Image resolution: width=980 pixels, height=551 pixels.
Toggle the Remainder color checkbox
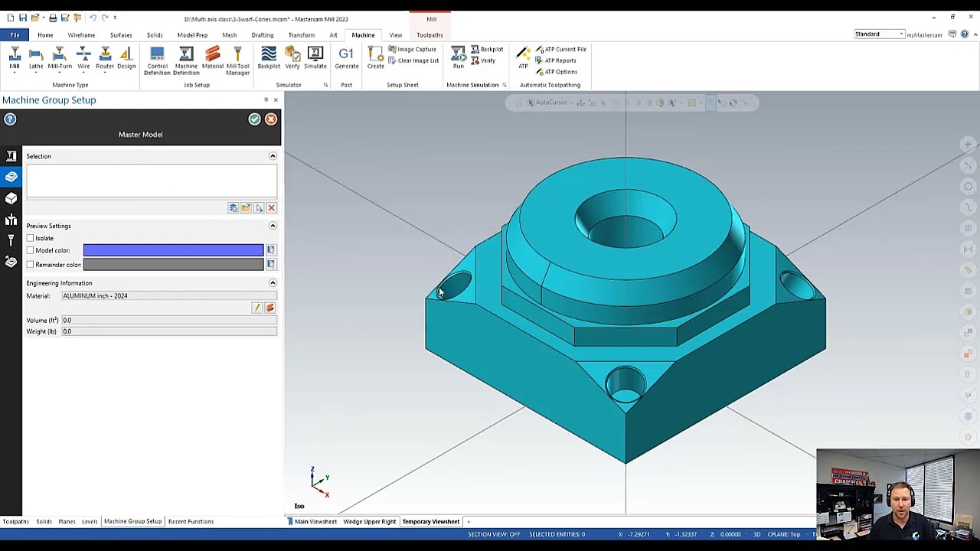(x=30, y=265)
